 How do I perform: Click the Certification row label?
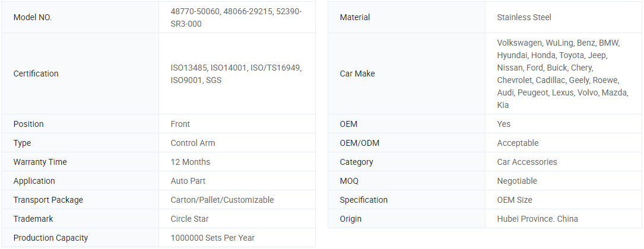[x=36, y=74]
